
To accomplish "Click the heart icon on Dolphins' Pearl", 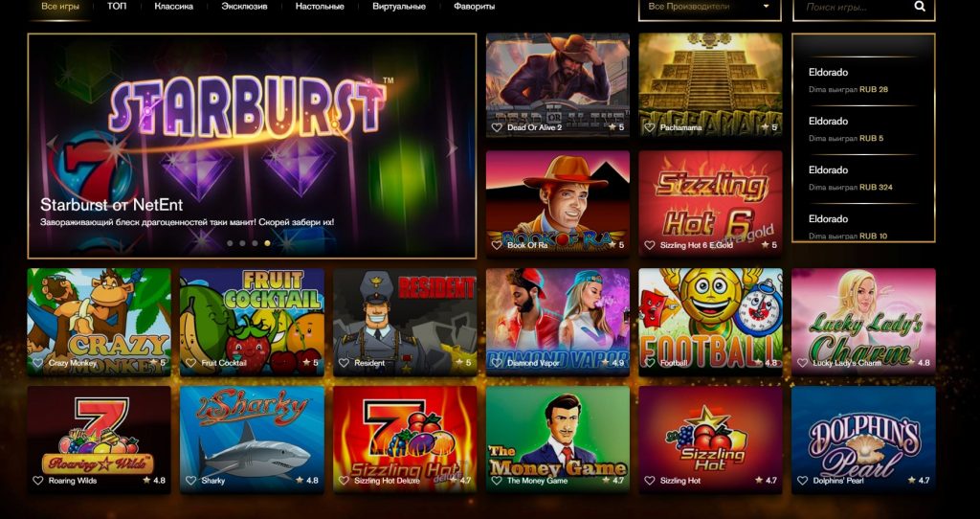I will tap(803, 481).
